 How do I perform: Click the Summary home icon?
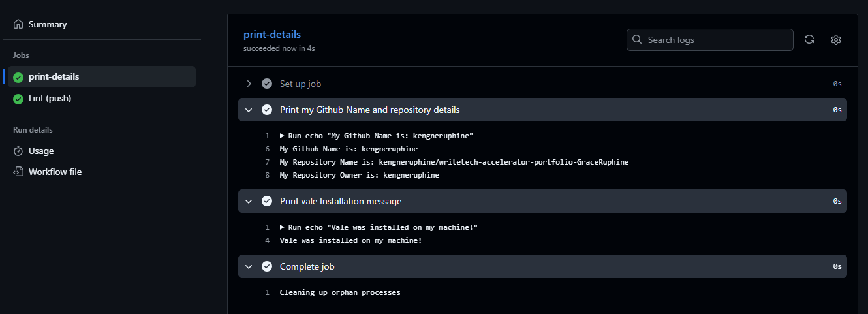[18, 24]
